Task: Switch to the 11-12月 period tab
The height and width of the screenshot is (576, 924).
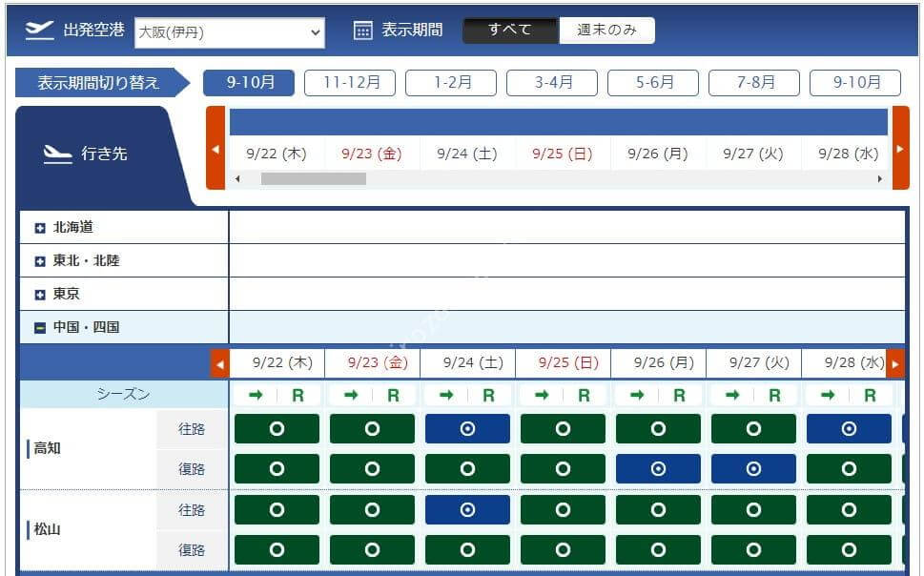Action: tap(350, 83)
